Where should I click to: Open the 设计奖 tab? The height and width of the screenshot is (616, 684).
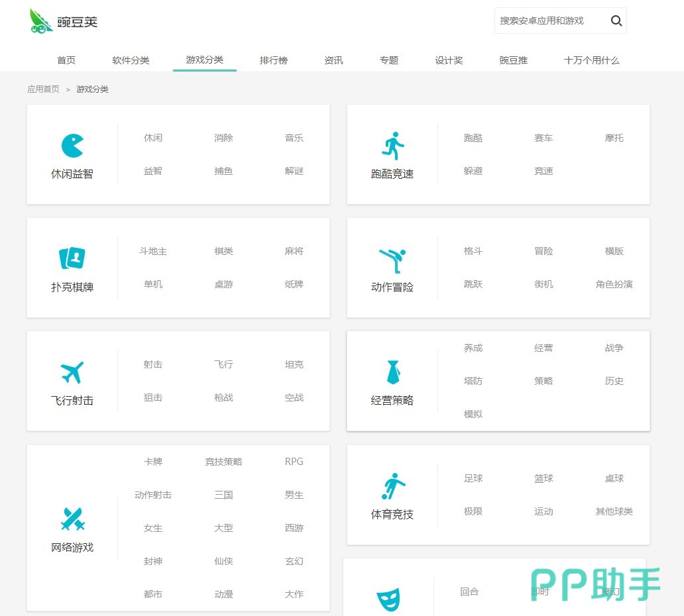tap(449, 60)
